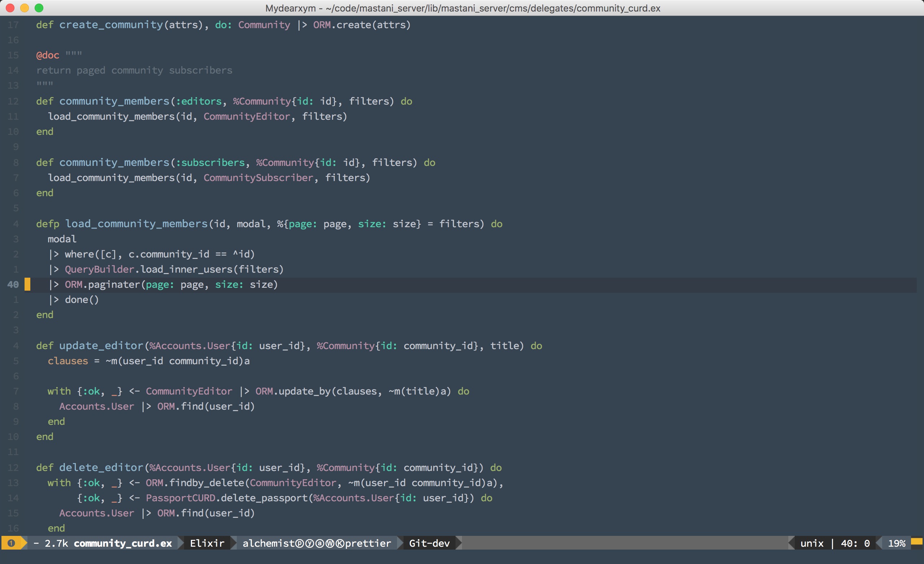Open the Elixir major mode menu

click(x=207, y=543)
